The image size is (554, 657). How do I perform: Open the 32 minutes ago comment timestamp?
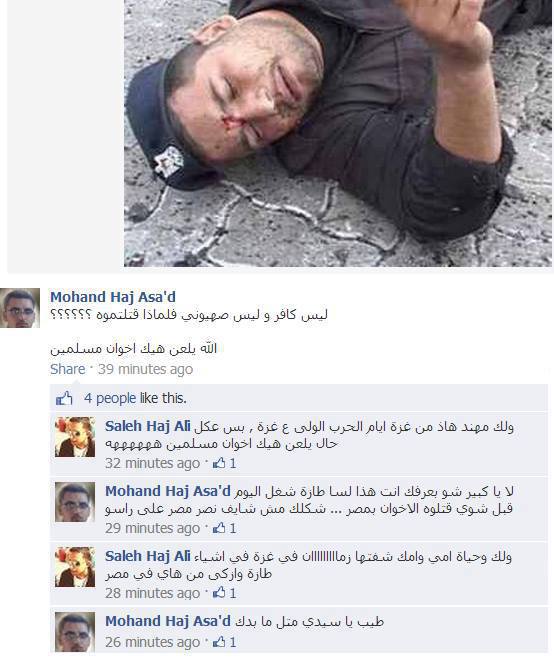pos(153,463)
